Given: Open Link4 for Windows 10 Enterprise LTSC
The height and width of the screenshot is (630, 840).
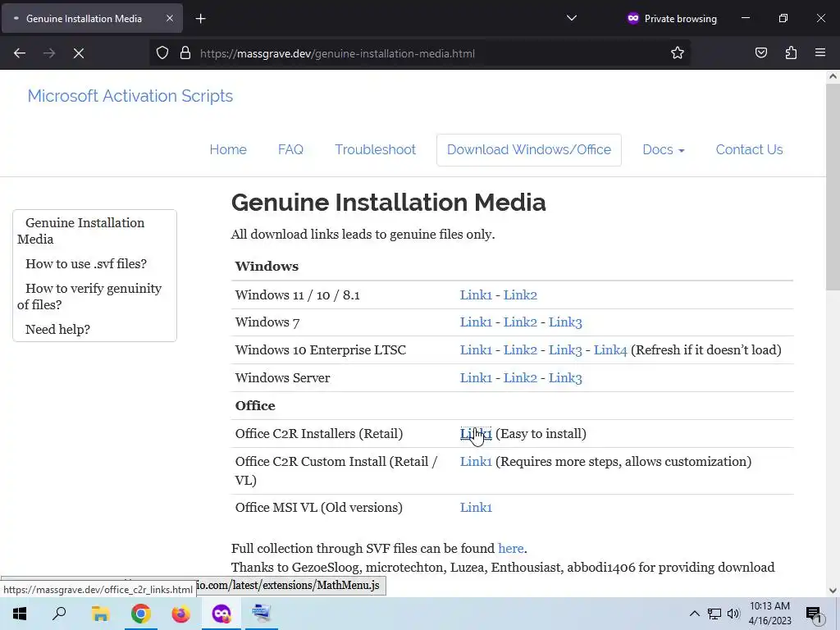Looking at the screenshot, I should pyautogui.click(x=610, y=349).
